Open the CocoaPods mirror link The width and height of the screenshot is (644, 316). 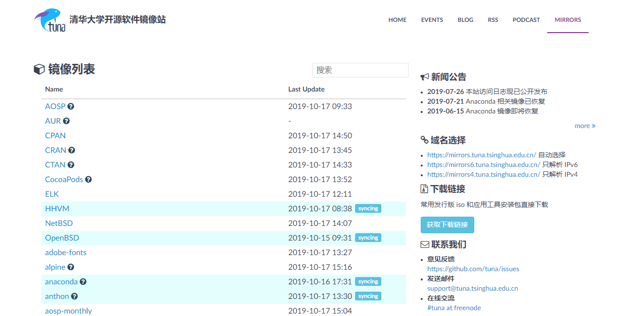point(64,179)
